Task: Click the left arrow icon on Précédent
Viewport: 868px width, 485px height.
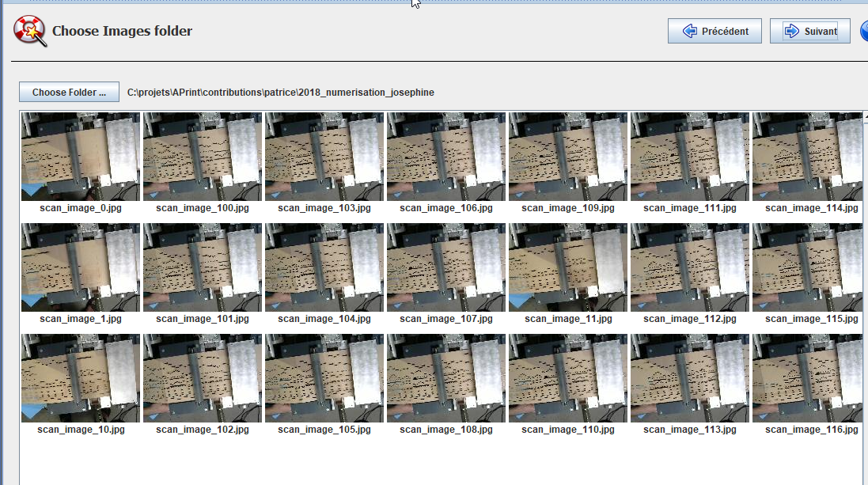Action: [688, 32]
